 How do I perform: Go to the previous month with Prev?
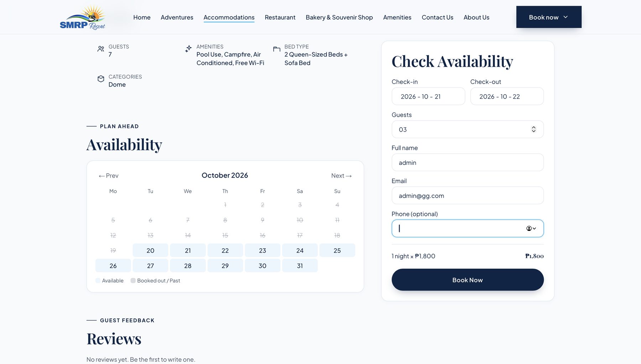tap(109, 176)
